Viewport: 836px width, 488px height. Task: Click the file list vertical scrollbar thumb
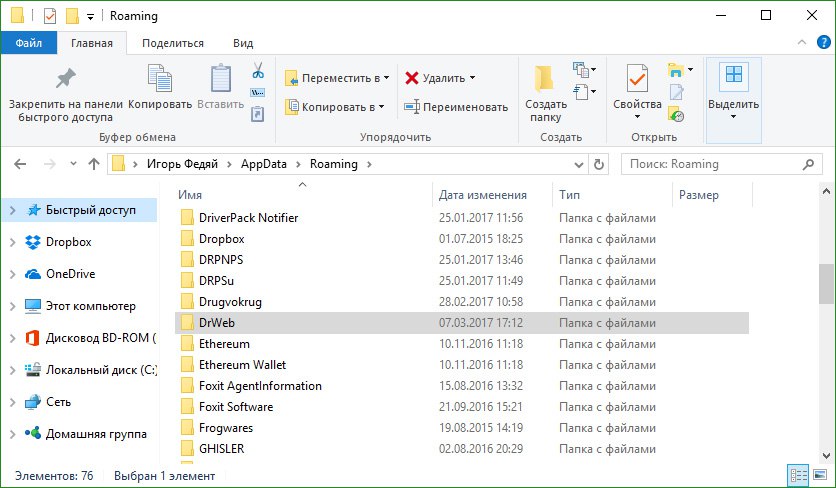(x=826, y=284)
